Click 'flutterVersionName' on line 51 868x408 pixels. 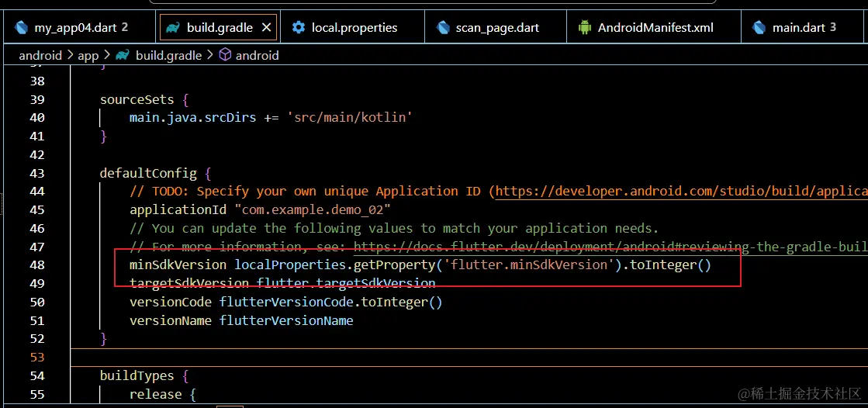point(286,320)
